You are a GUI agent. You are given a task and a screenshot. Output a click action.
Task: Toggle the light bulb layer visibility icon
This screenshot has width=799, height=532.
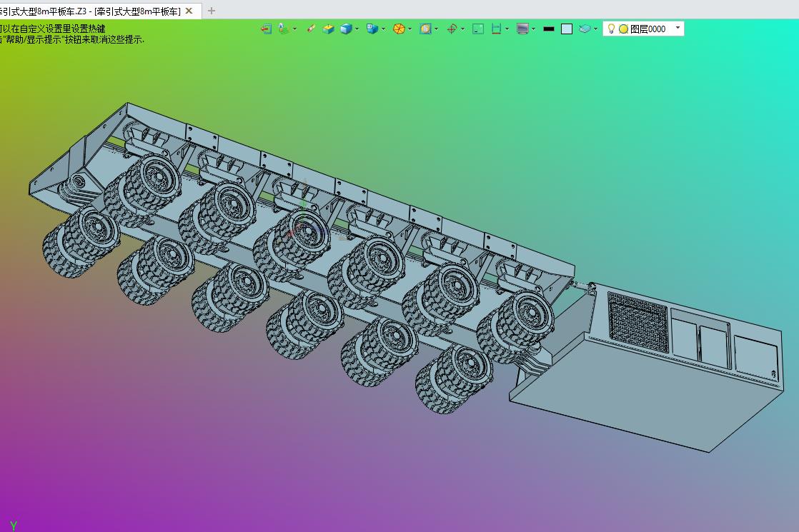[x=611, y=29]
